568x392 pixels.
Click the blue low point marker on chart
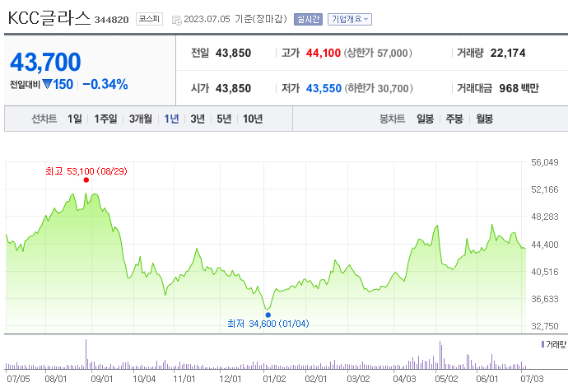click(x=268, y=315)
